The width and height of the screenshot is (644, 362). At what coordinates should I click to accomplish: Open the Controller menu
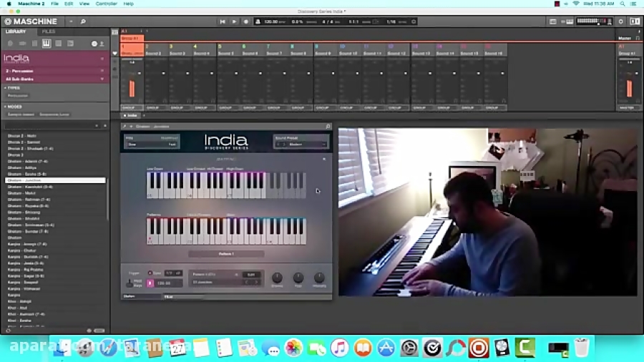[107, 4]
